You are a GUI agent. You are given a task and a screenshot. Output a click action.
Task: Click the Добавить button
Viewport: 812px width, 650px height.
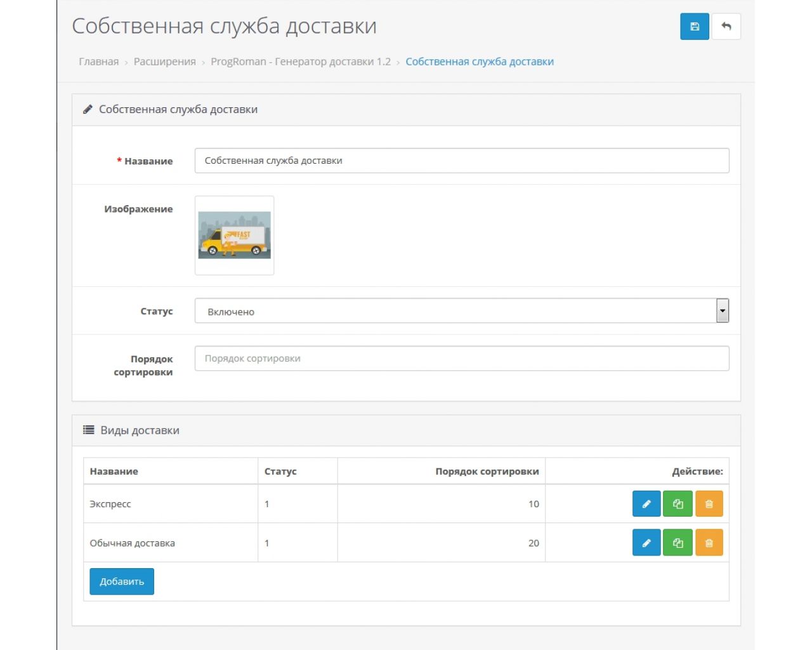(x=122, y=581)
